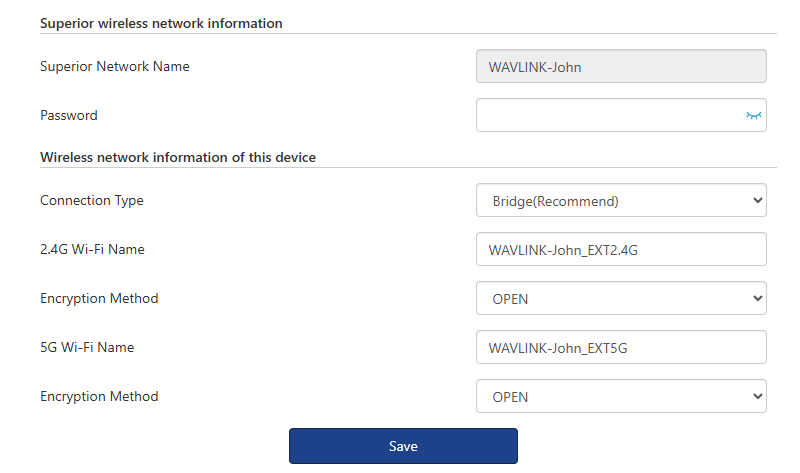Click the greyed-out WAVLINK-John network name field
800x473 pixels.
coord(621,67)
